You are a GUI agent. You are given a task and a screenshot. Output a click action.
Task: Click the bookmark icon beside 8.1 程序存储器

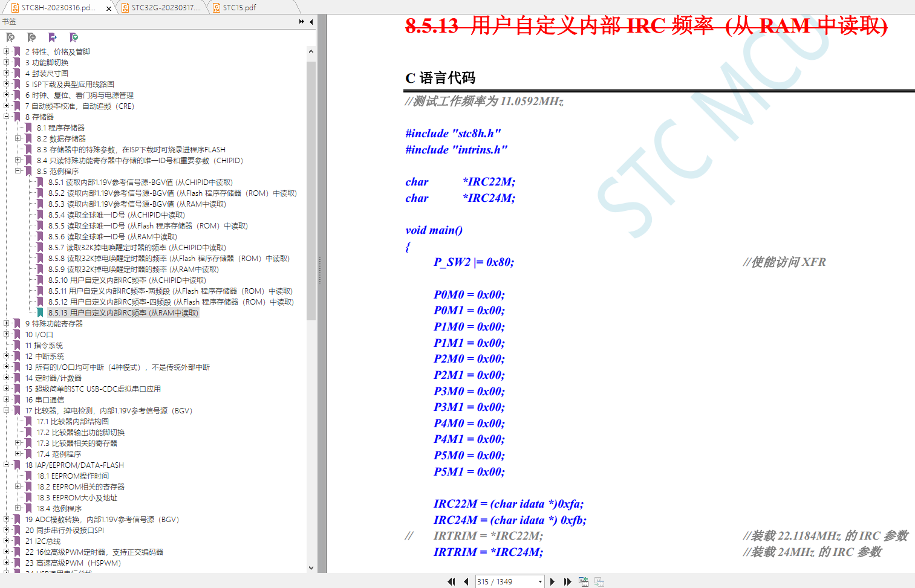[28, 128]
